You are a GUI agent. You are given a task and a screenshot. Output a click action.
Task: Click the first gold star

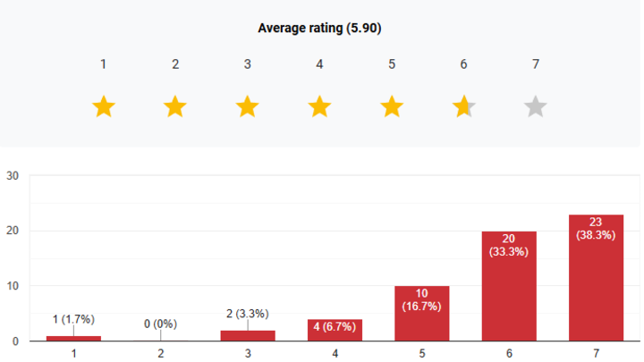pos(104,107)
